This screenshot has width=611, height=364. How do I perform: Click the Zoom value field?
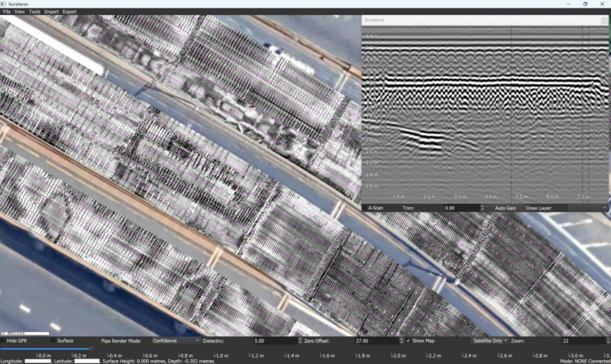tap(583, 341)
